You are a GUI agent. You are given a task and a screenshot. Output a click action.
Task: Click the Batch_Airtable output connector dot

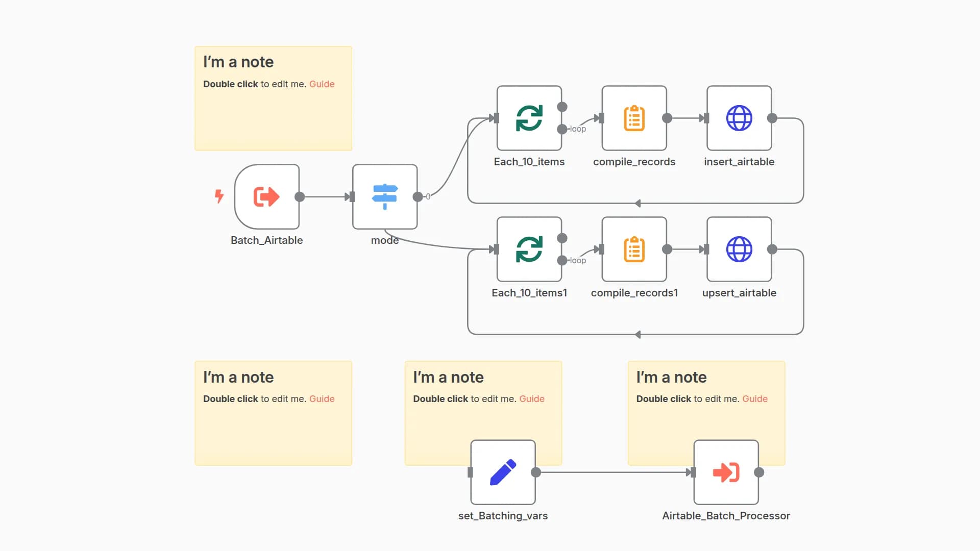pos(300,197)
